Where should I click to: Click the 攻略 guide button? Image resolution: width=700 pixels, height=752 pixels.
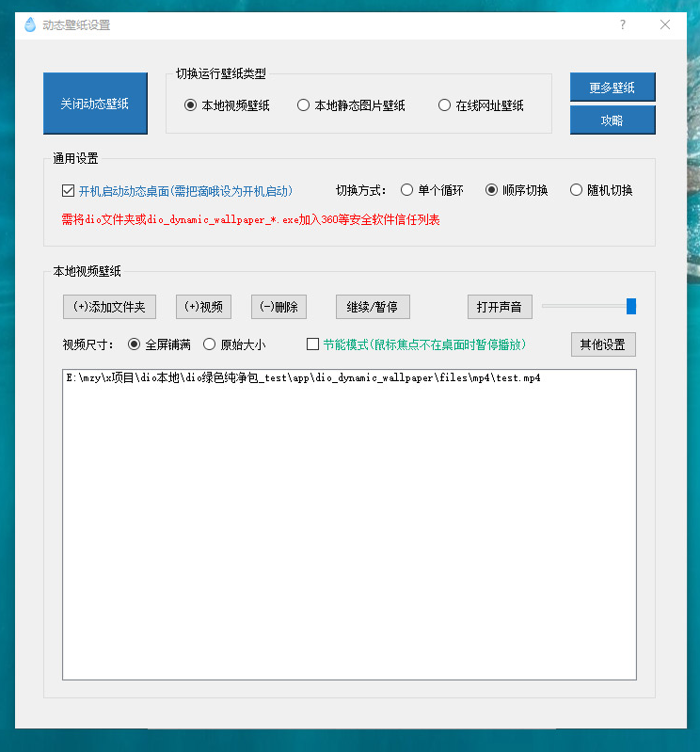pos(612,120)
